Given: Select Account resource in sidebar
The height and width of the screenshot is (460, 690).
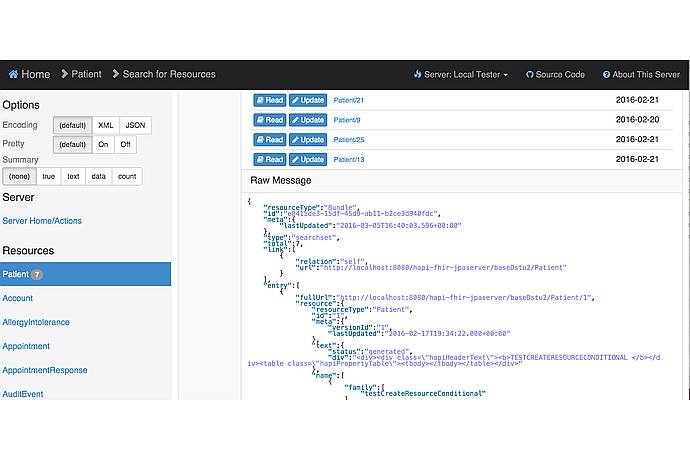Looking at the screenshot, I should tap(18, 298).
